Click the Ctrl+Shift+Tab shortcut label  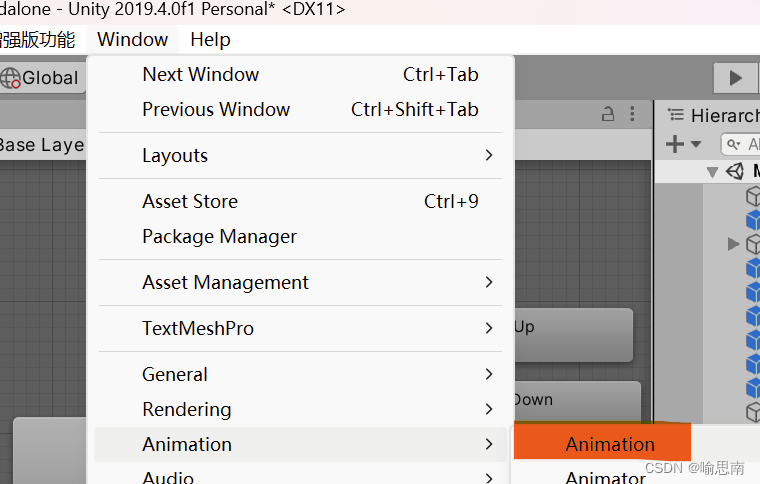(415, 109)
